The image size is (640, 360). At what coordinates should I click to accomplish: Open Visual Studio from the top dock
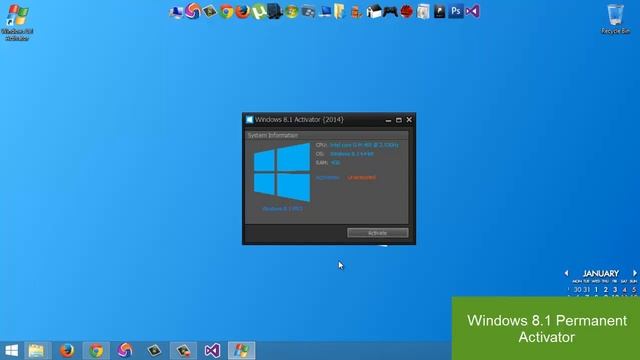tap(473, 11)
